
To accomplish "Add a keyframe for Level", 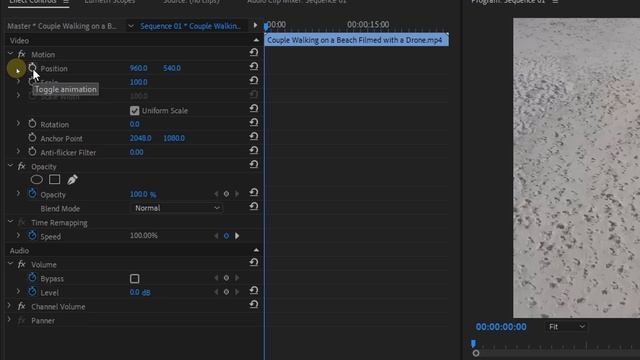I will pyautogui.click(x=226, y=292).
